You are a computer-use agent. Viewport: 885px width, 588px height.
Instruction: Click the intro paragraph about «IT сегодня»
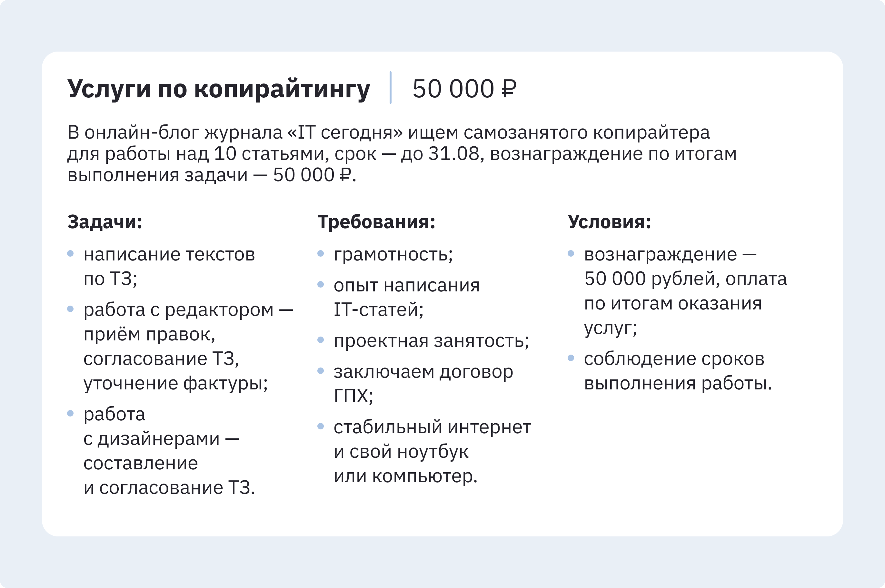point(402,153)
